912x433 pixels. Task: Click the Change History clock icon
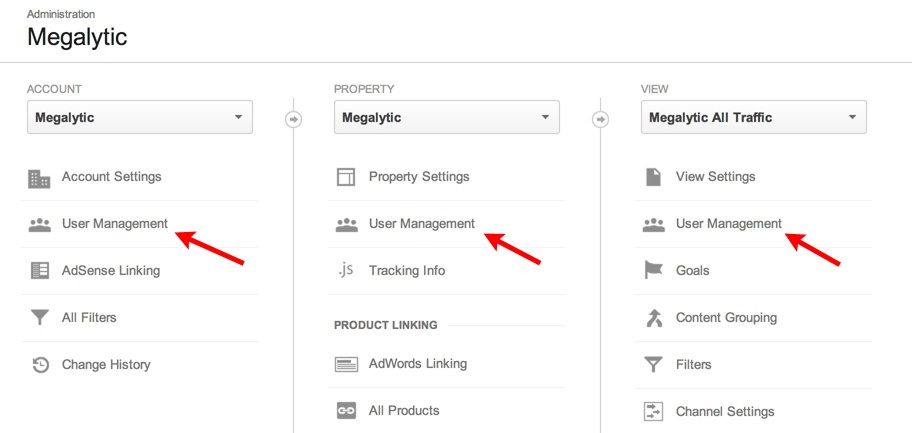click(40, 365)
